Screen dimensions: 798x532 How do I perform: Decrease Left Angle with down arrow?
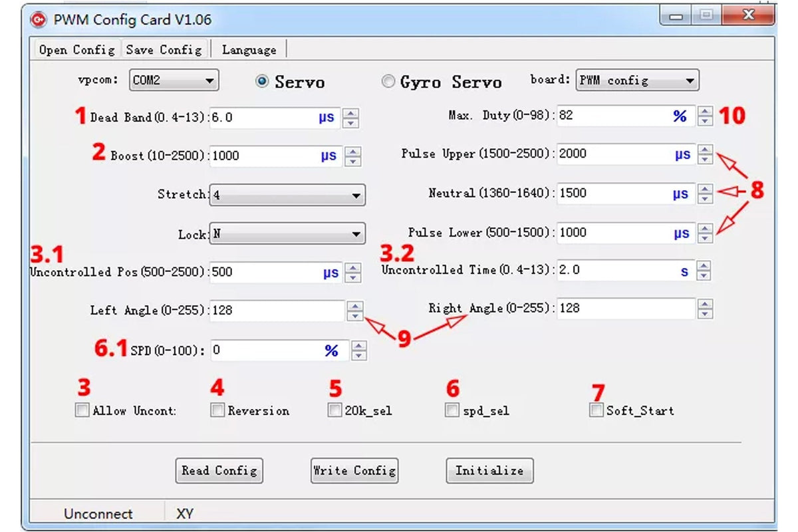[x=356, y=316]
